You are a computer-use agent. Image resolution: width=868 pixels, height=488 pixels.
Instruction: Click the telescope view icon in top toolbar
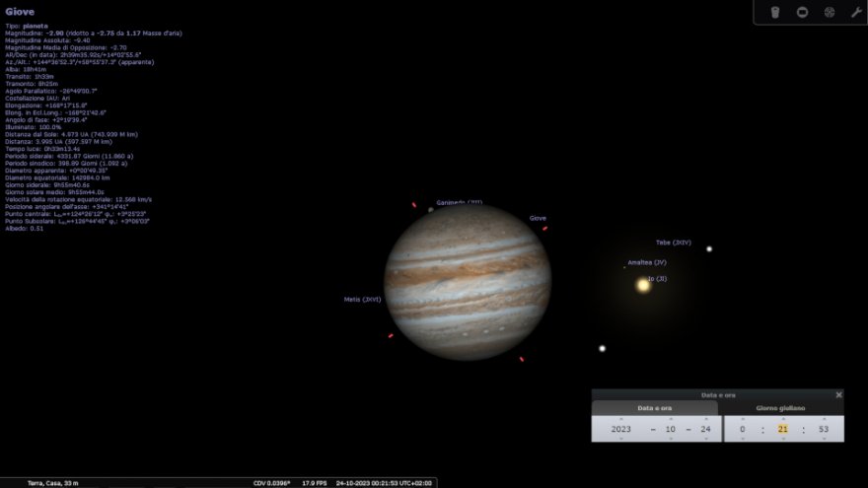776,13
